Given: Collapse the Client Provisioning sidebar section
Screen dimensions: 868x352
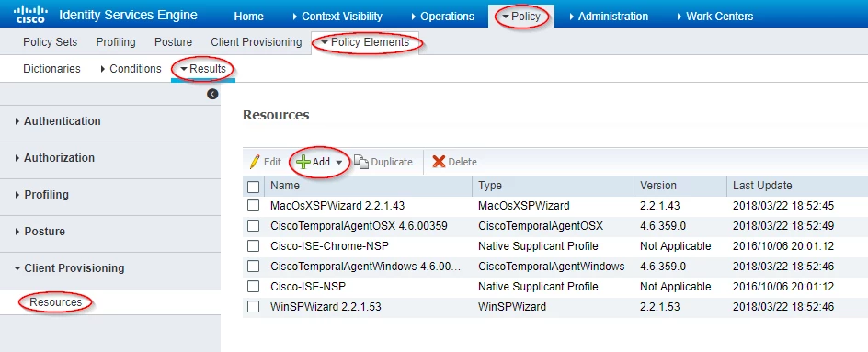Looking at the screenshot, I should [x=69, y=267].
